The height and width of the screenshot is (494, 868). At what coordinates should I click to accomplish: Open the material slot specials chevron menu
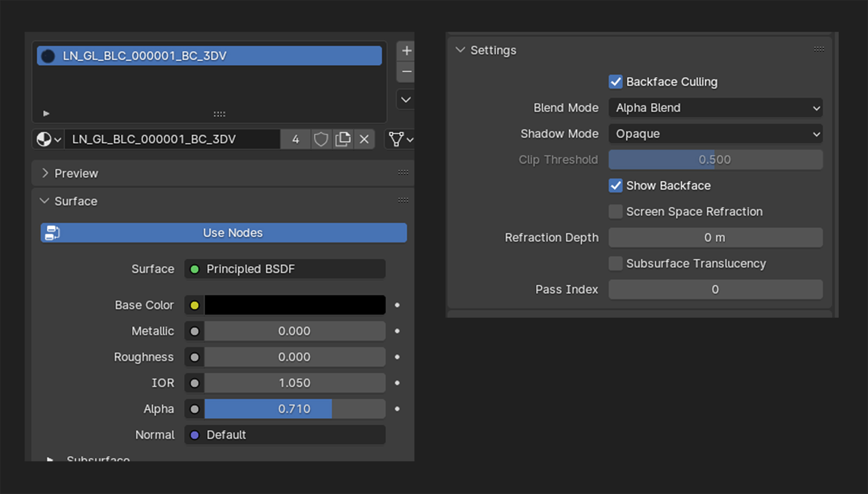406,99
